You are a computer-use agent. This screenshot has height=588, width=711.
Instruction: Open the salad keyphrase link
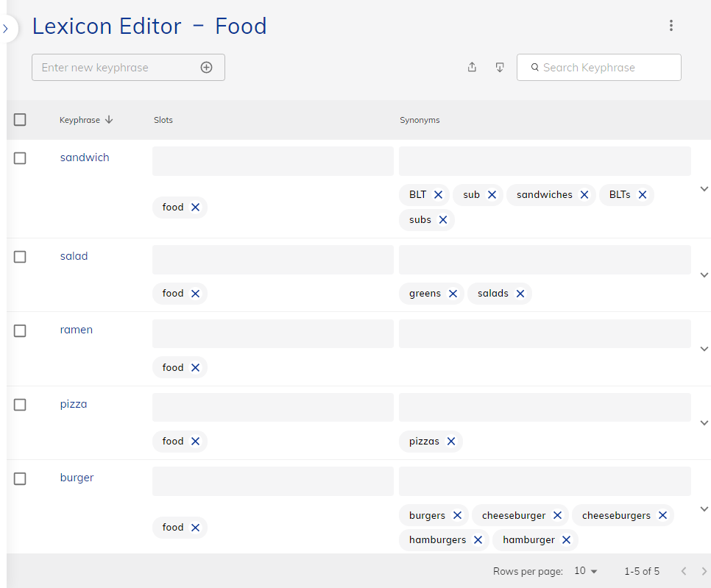coord(74,255)
